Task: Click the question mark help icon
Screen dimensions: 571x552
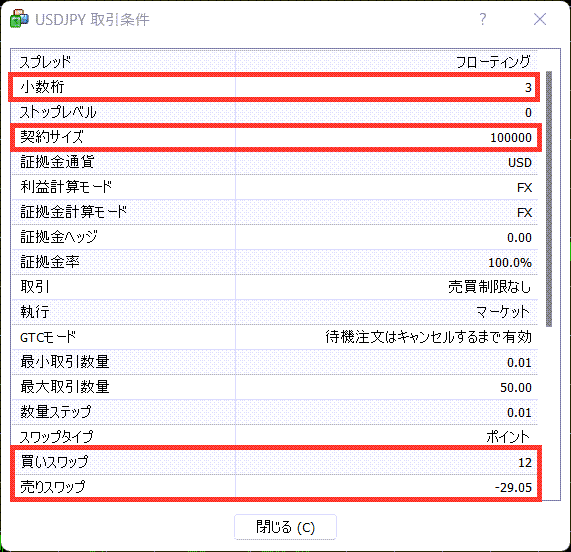Action: coord(483,19)
